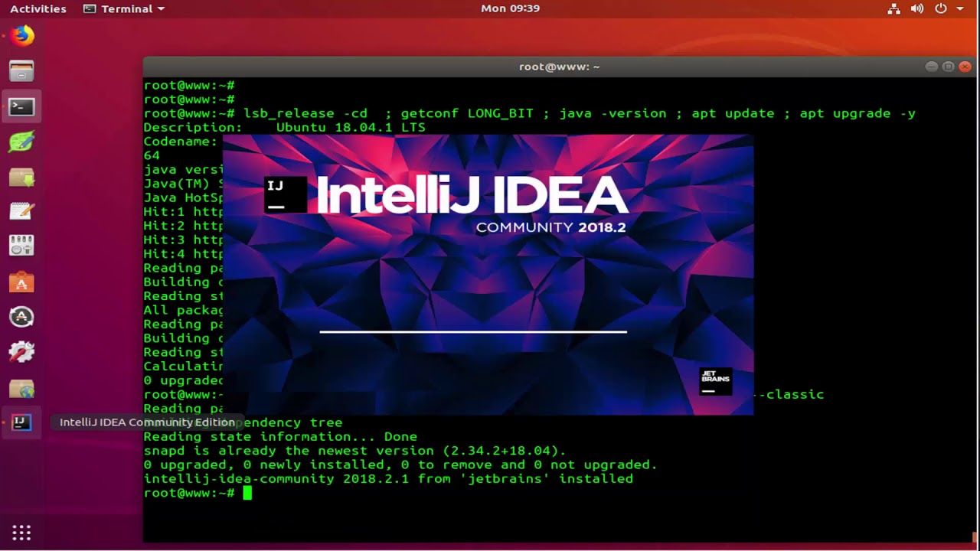Click the terminal title bar root@www: ~
The width and height of the screenshot is (980, 551).
click(x=559, y=67)
